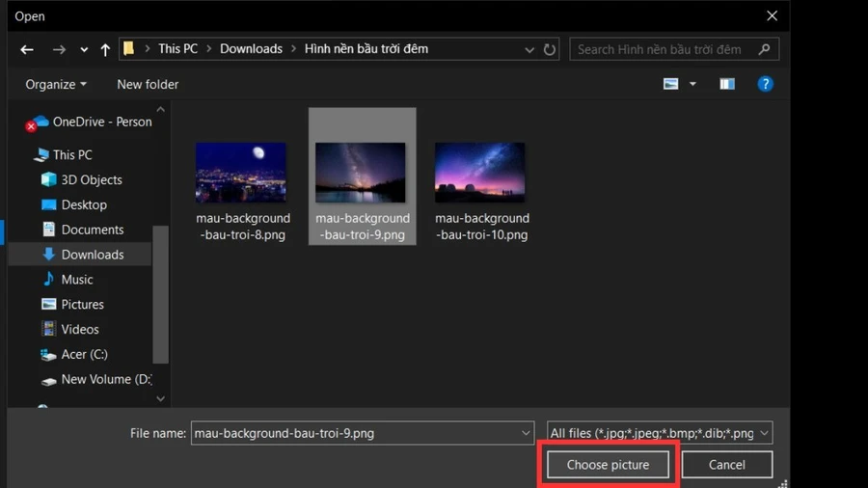
Task: Open the All files type filter dropdown
Action: coord(660,433)
